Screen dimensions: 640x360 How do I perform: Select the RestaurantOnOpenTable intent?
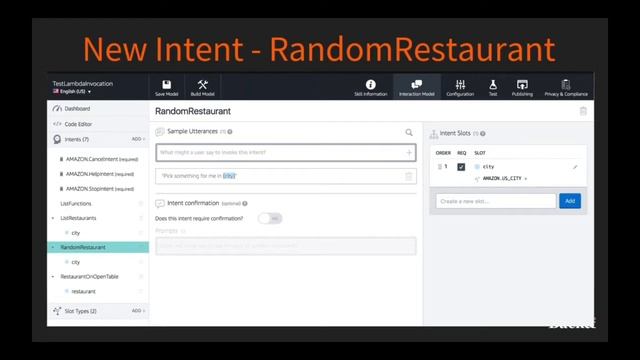(x=89, y=277)
